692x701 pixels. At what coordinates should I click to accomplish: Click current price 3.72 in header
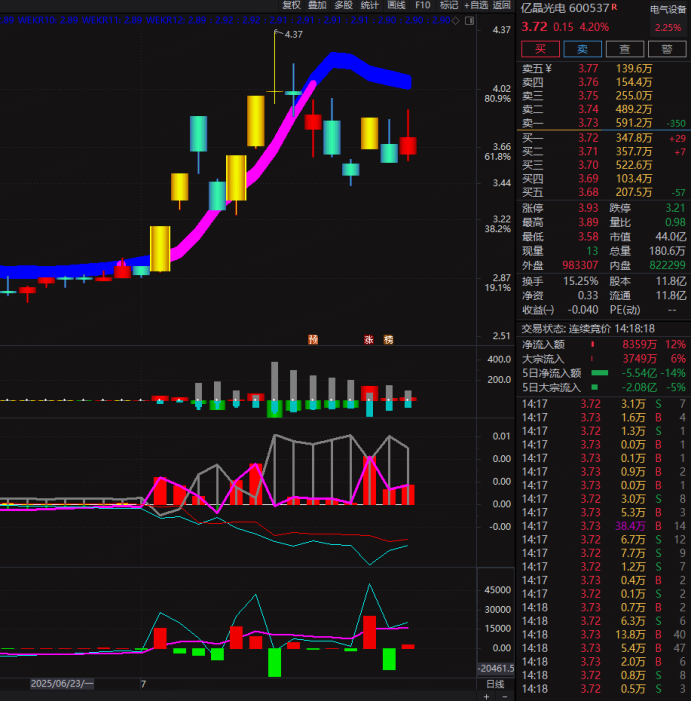pyautogui.click(x=534, y=27)
